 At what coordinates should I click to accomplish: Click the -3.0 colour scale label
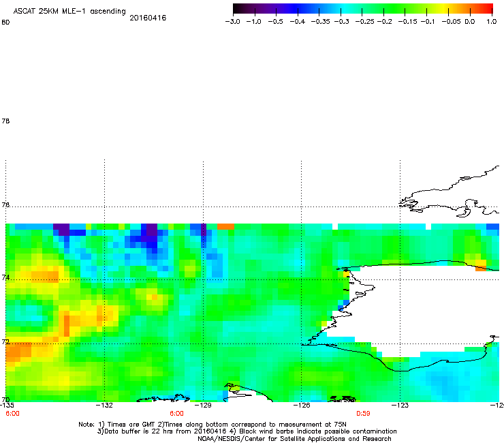pos(232,22)
